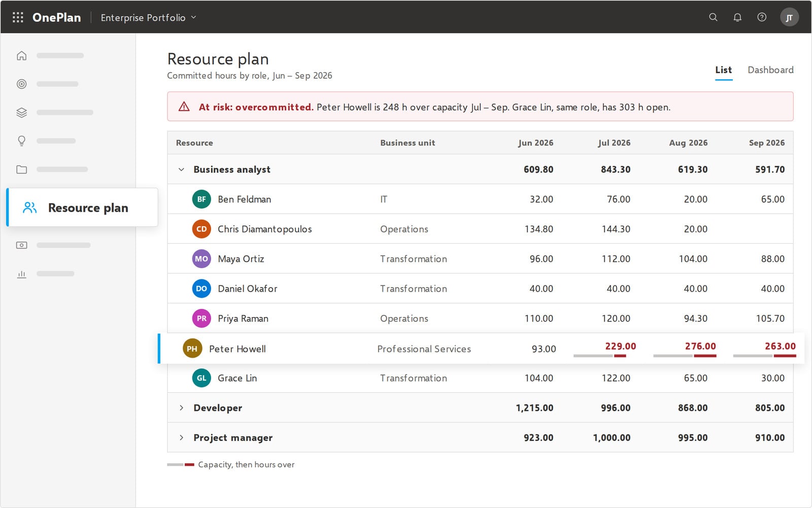The image size is (812, 508).
Task: Click Ben Feldman's IT business unit
Action: pyautogui.click(x=384, y=199)
